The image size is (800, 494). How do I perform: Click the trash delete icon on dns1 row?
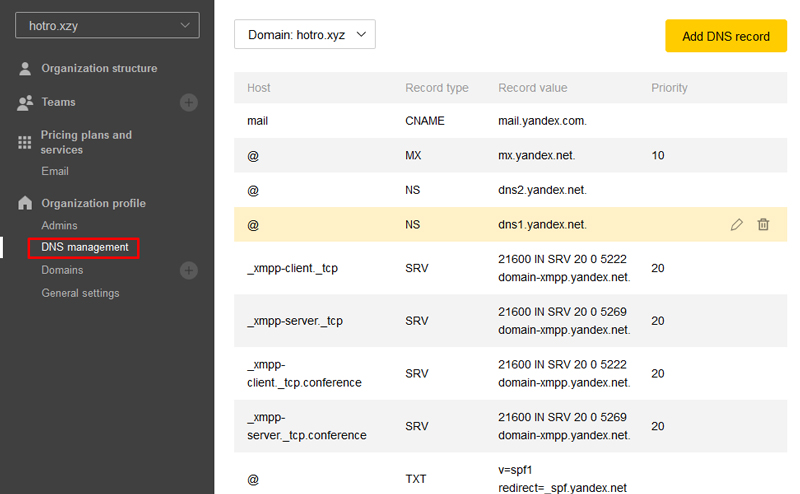(763, 225)
